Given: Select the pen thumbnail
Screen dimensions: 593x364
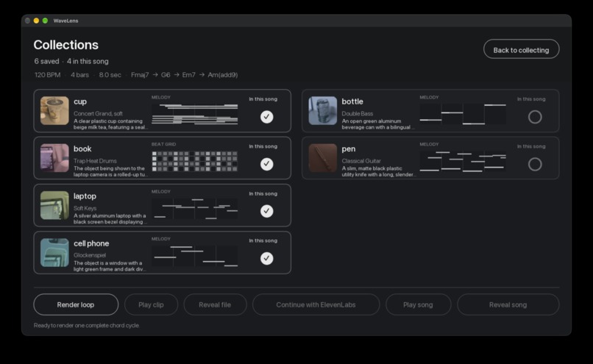Looking at the screenshot, I should pyautogui.click(x=322, y=158).
